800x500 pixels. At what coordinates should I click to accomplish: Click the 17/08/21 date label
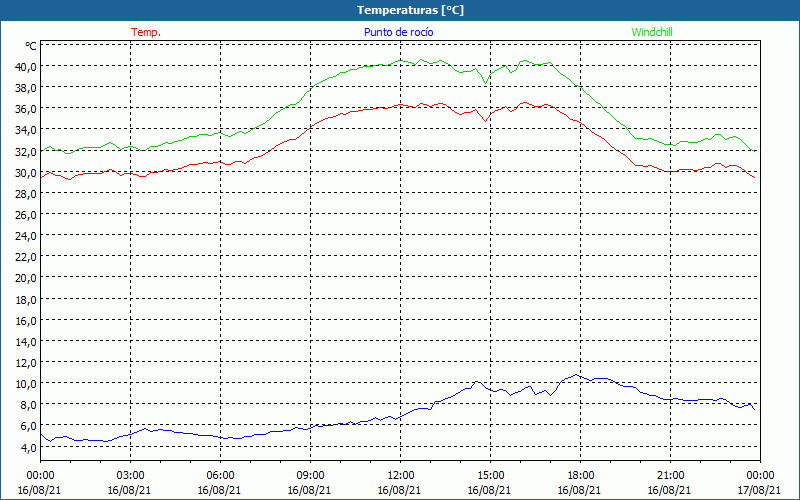pyautogui.click(x=759, y=490)
